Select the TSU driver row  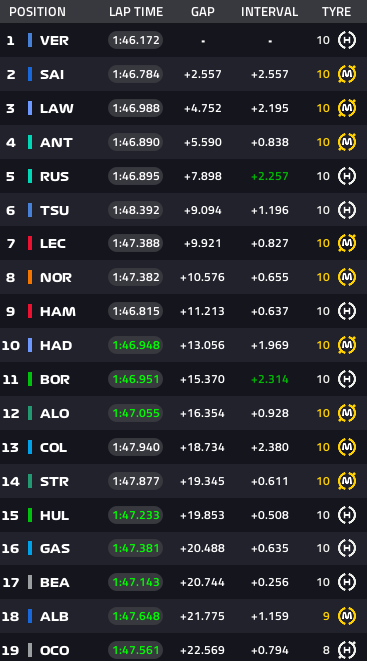pyautogui.click(x=183, y=210)
